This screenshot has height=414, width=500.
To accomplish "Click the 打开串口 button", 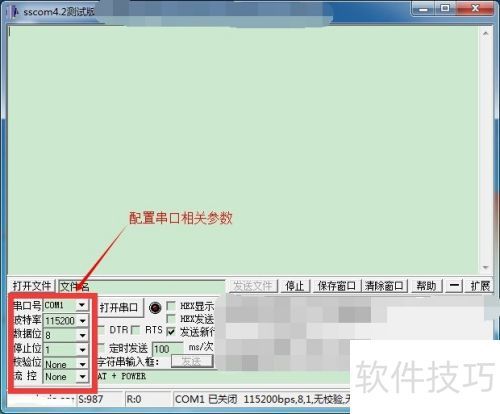I will pos(119,307).
